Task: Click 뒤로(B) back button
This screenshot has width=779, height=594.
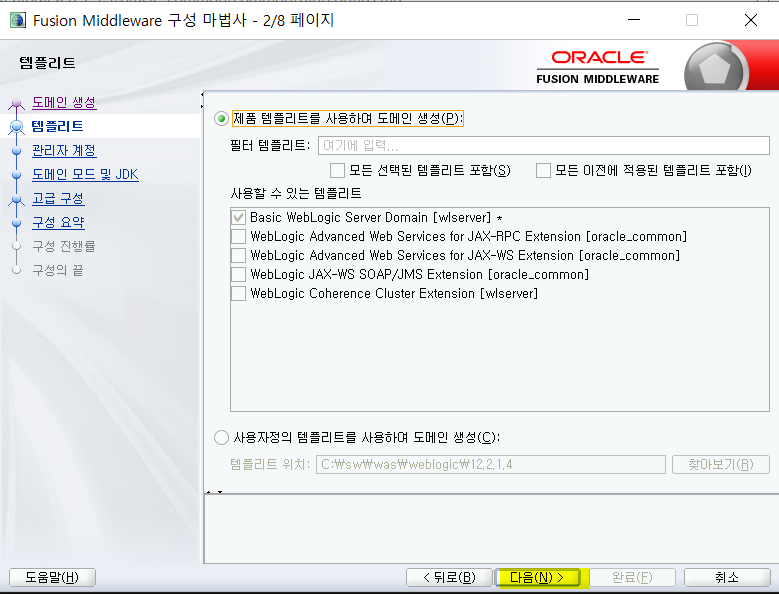Action: click(449, 578)
